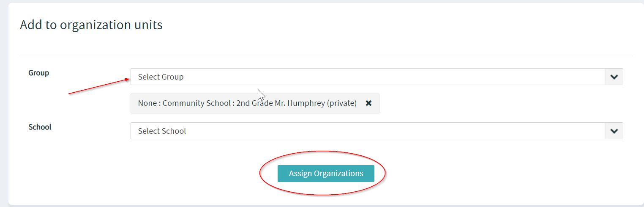Click the X icon on the selected group chip
644x207 pixels.
click(x=368, y=103)
